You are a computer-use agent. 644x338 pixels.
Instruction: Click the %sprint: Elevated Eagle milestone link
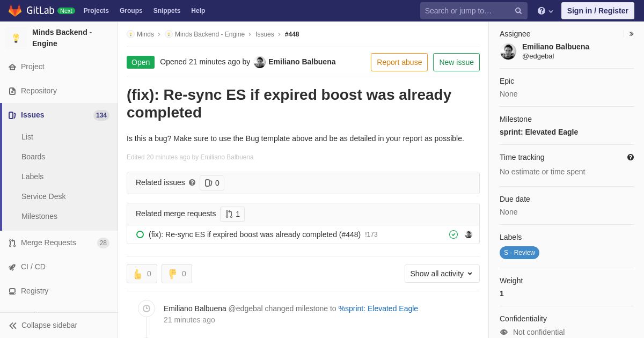pos(378,308)
